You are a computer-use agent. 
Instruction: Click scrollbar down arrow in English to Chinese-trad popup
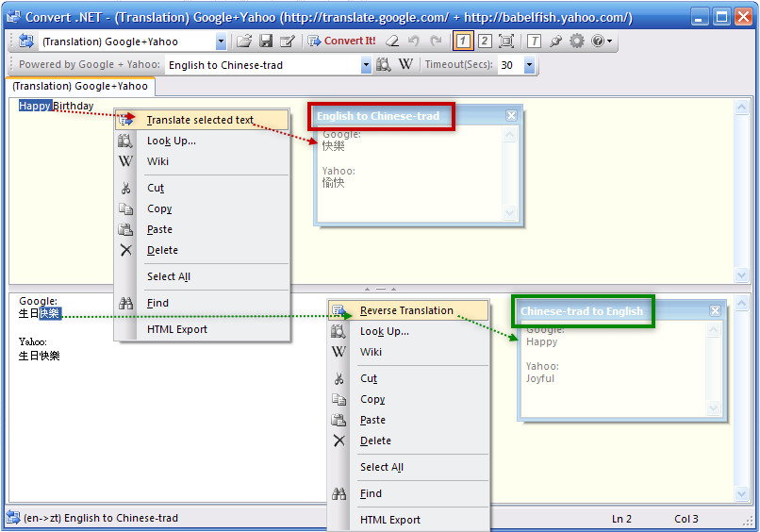click(509, 212)
